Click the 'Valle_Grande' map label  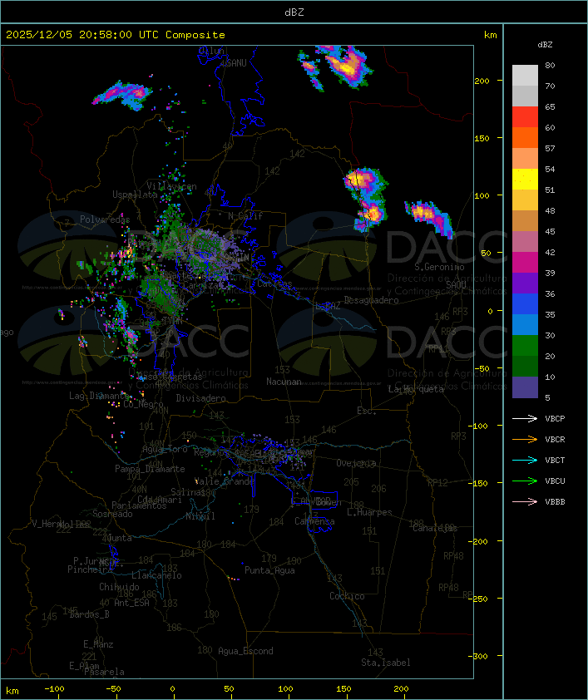225,481
